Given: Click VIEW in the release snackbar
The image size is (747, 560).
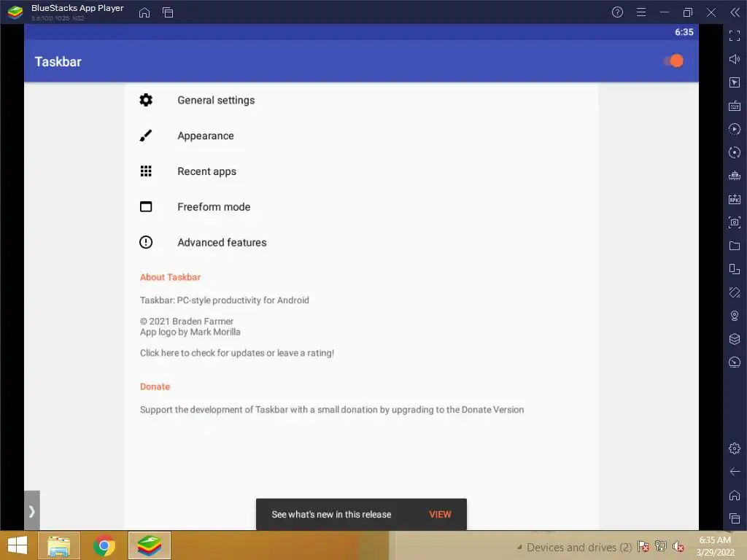Looking at the screenshot, I should [440, 514].
